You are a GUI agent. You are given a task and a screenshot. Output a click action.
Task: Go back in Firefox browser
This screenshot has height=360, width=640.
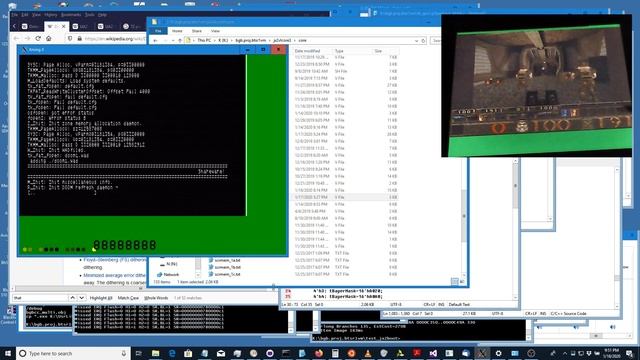click(x=16, y=38)
